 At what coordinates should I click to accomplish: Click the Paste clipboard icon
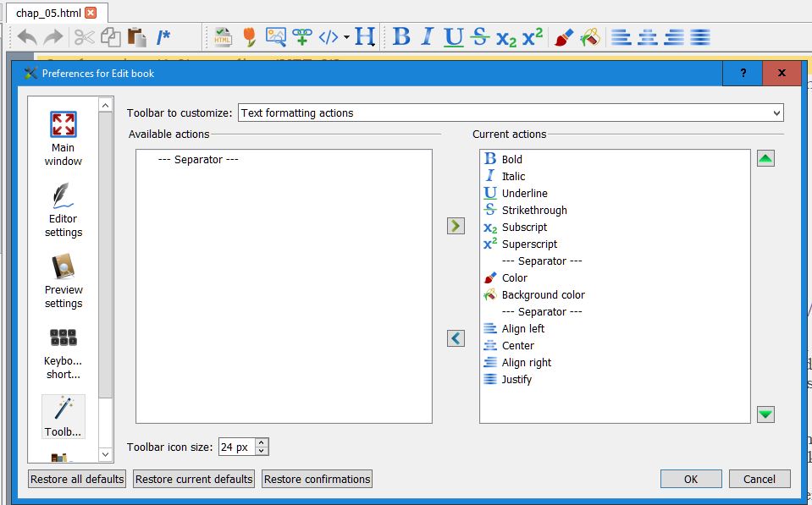136,37
